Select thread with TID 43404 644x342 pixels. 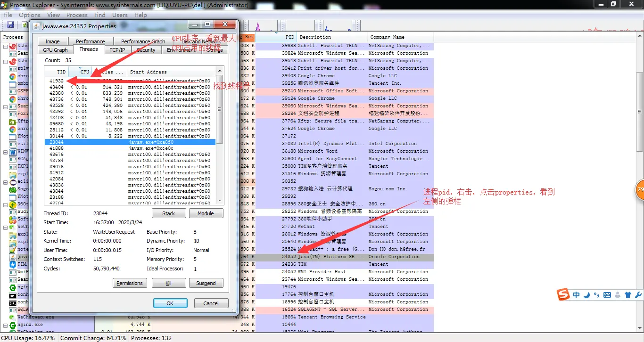click(x=130, y=87)
